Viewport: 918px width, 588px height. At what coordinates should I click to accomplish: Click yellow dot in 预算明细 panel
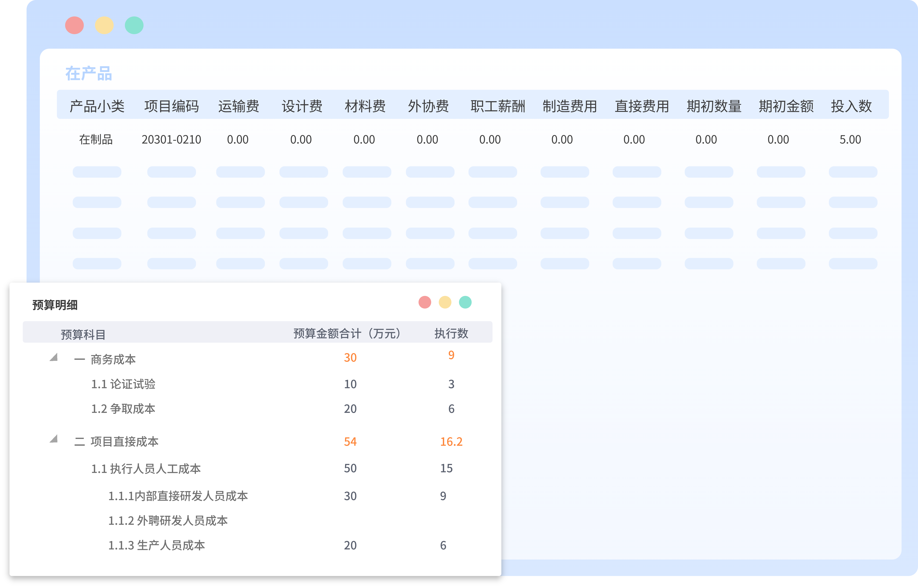pyautogui.click(x=445, y=302)
